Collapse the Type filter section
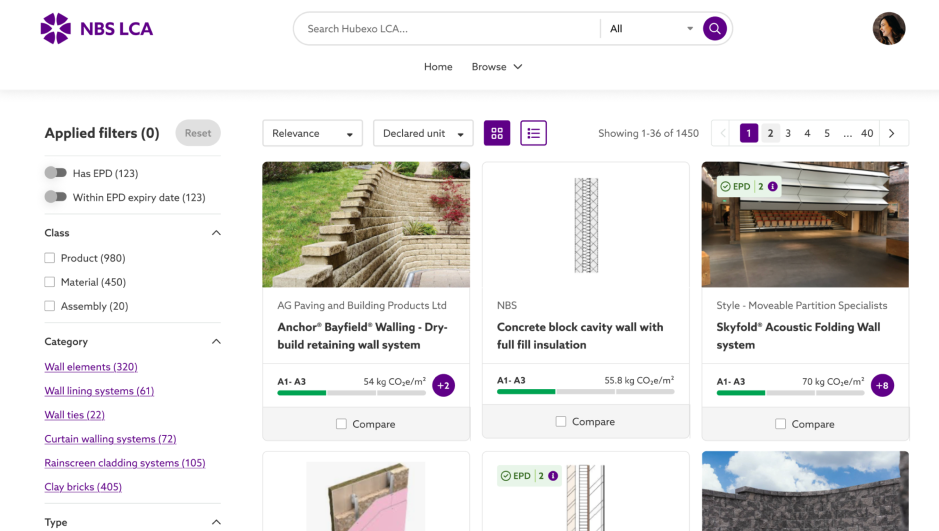 coord(216,522)
